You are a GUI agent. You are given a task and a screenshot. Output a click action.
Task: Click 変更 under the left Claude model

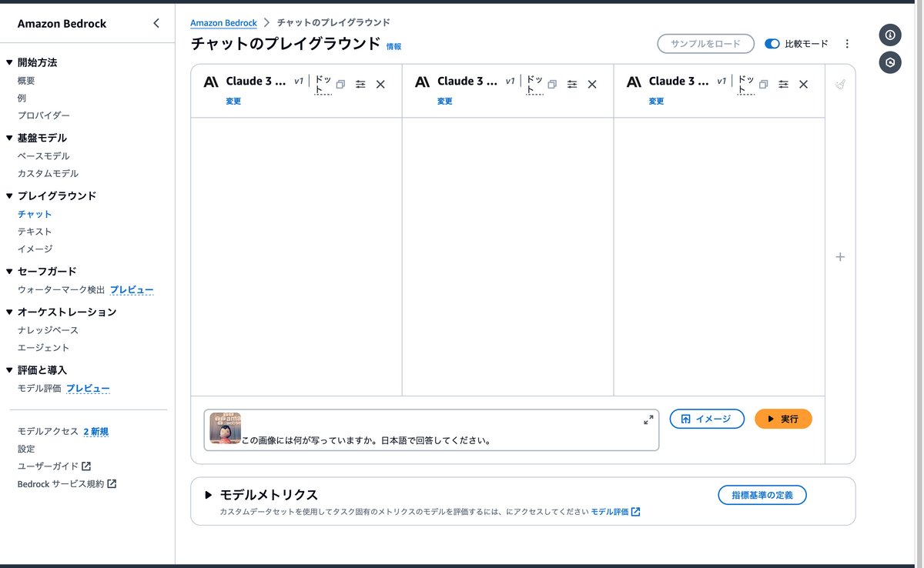233,102
